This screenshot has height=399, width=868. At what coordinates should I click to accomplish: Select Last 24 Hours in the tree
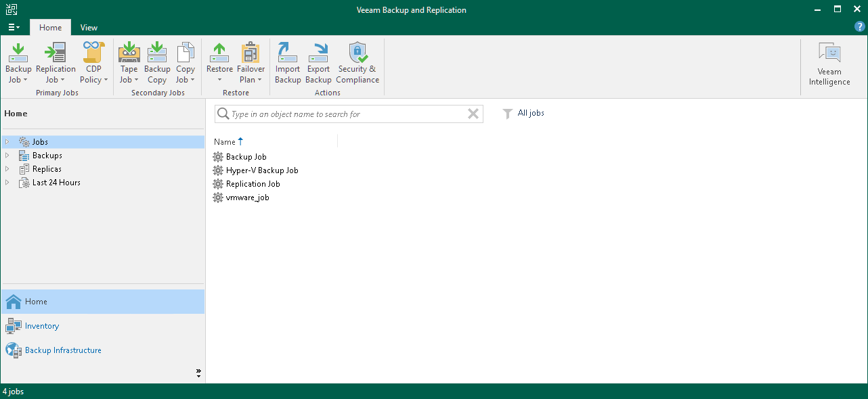56,183
